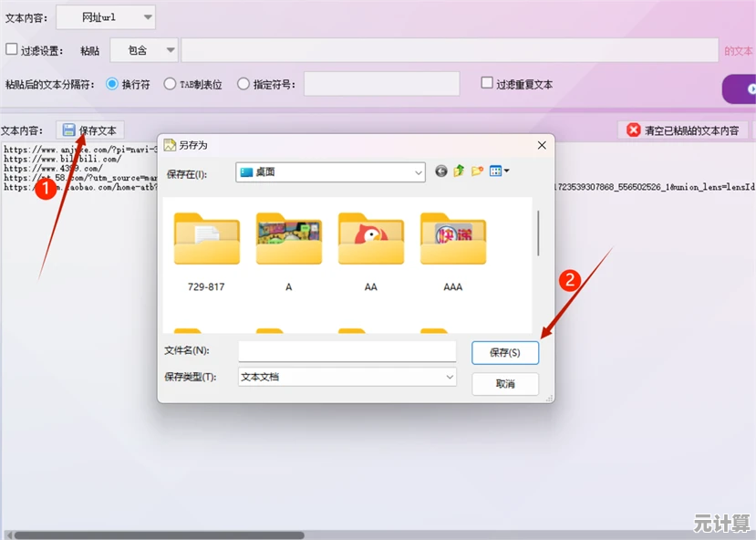This screenshot has height=540, width=756.
Task: Select the folder named AAA
Action: [x=452, y=252]
